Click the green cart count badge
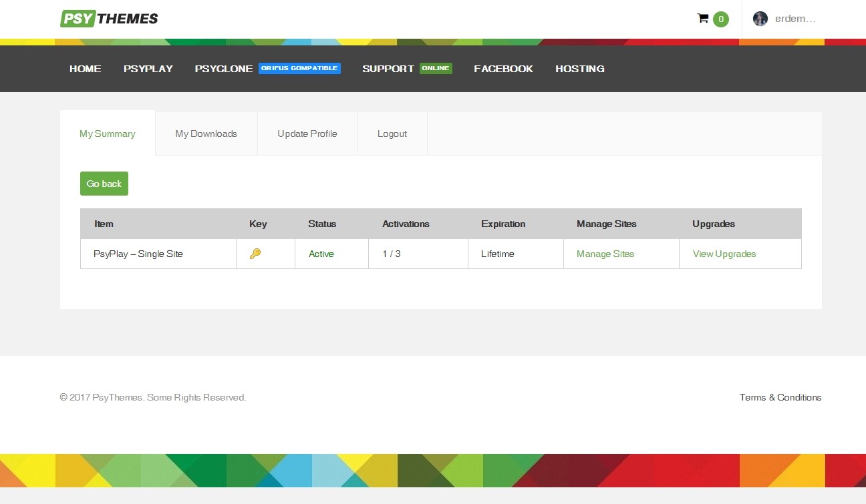This screenshot has width=866, height=504. tap(720, 19)
